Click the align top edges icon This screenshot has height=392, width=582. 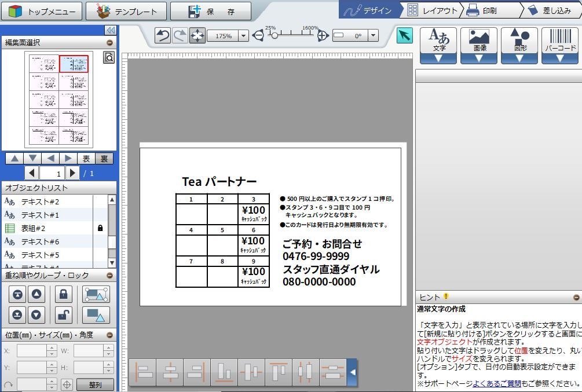click(279, 372)
